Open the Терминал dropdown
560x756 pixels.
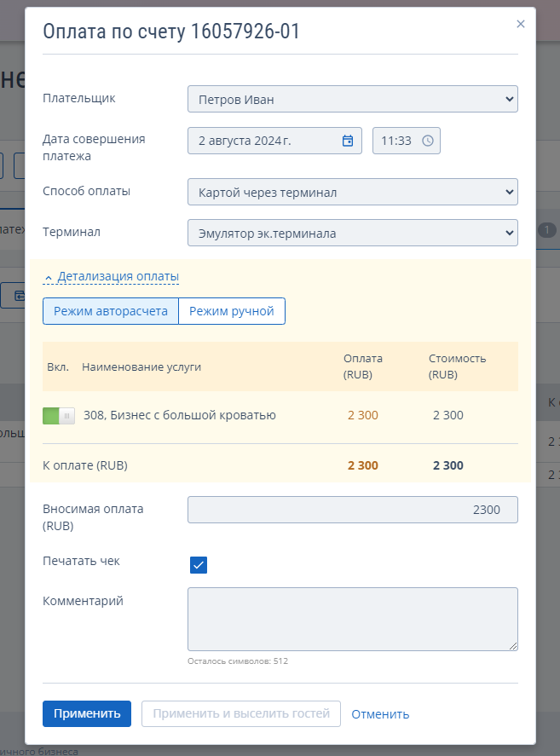(353, 233)
